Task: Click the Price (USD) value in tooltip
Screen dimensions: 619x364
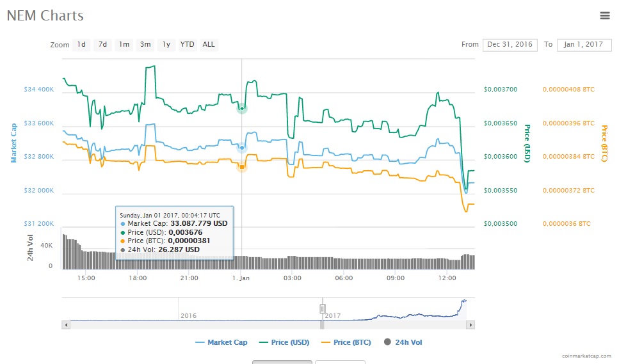Action: tap(186, 232)
